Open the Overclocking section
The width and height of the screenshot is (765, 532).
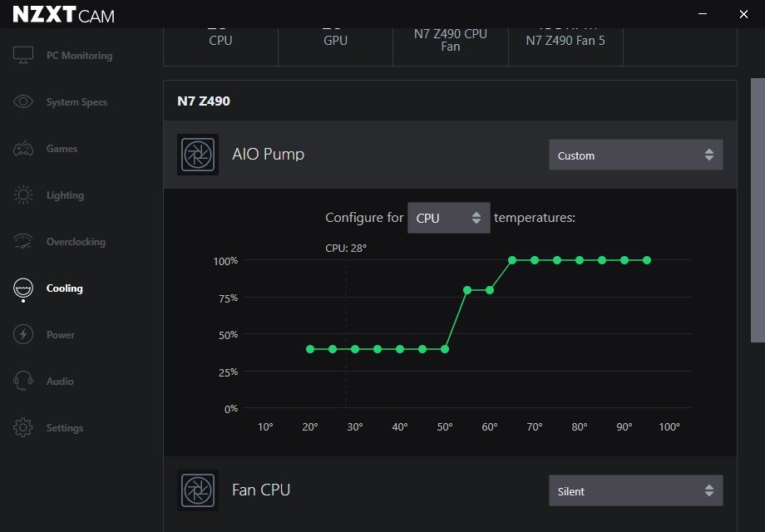click(x=76, y=241)
